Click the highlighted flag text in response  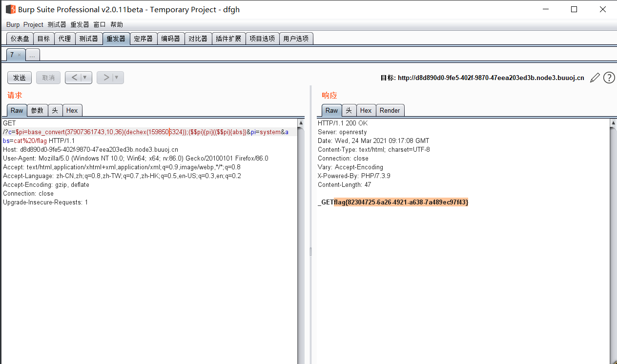[401, 202]
